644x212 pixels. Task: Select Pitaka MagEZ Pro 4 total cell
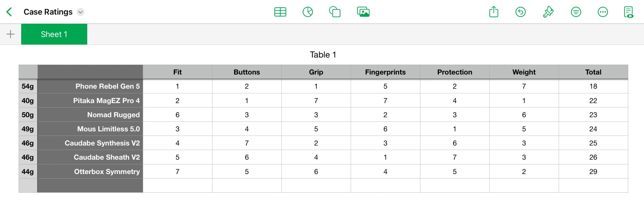593,101
